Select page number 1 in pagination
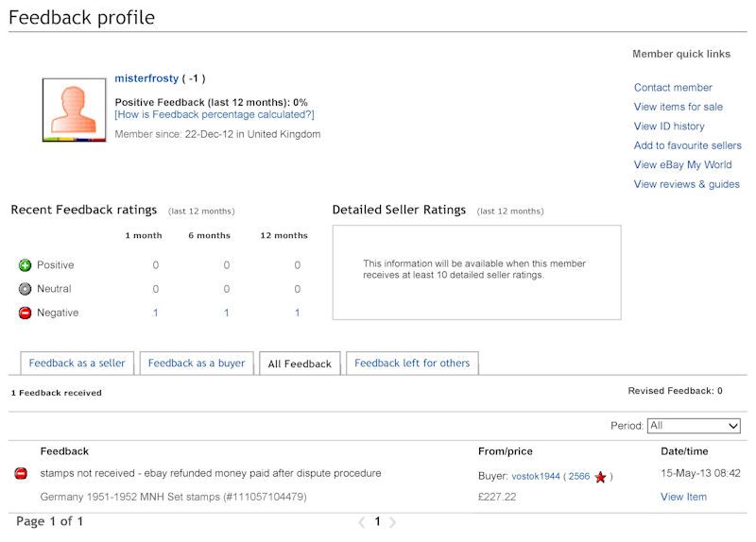This screenshot has height=542, width=756. pyautogui.click(x=377, y=521)
